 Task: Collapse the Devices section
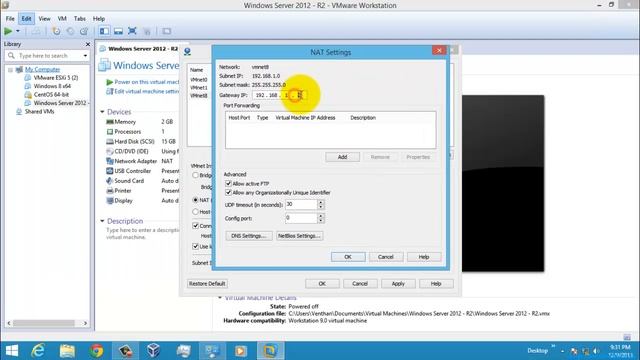(102, 112)
